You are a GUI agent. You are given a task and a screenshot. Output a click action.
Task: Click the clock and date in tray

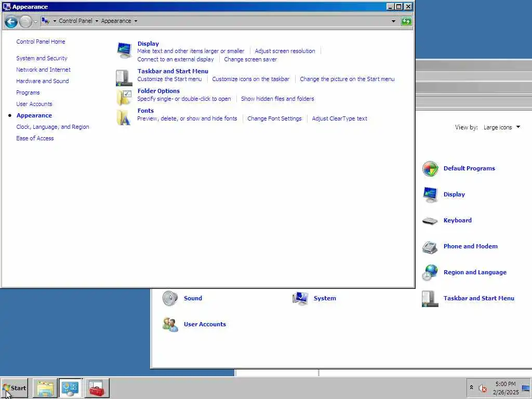[x=506, y=388]
